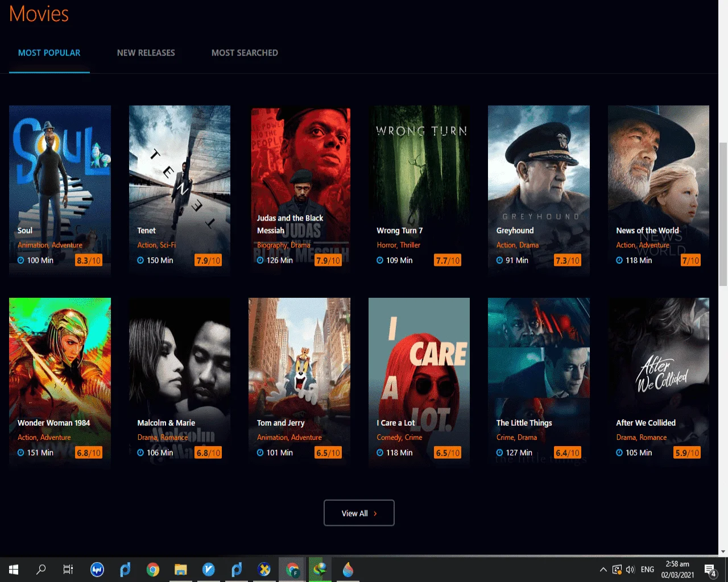Viewport: 728px width, 582px height.
Task: Click the Crime, Drama genre under The Little Things
Action: tap(516, 438)
